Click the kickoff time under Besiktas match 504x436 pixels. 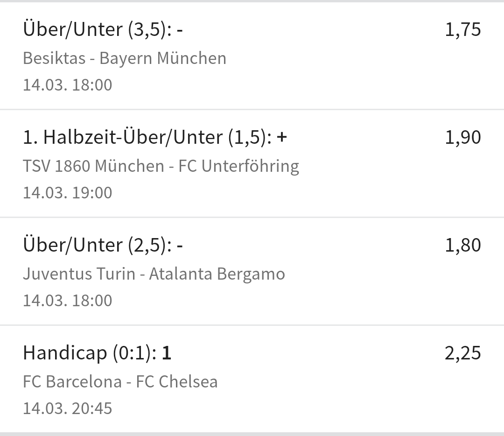pyautogui.click(x=67, y=85)
